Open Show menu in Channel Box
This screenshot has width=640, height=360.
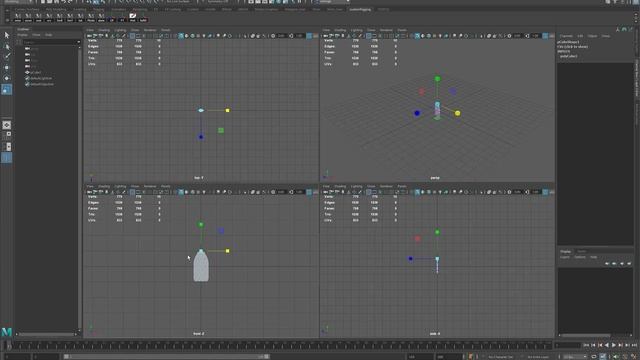606,36
